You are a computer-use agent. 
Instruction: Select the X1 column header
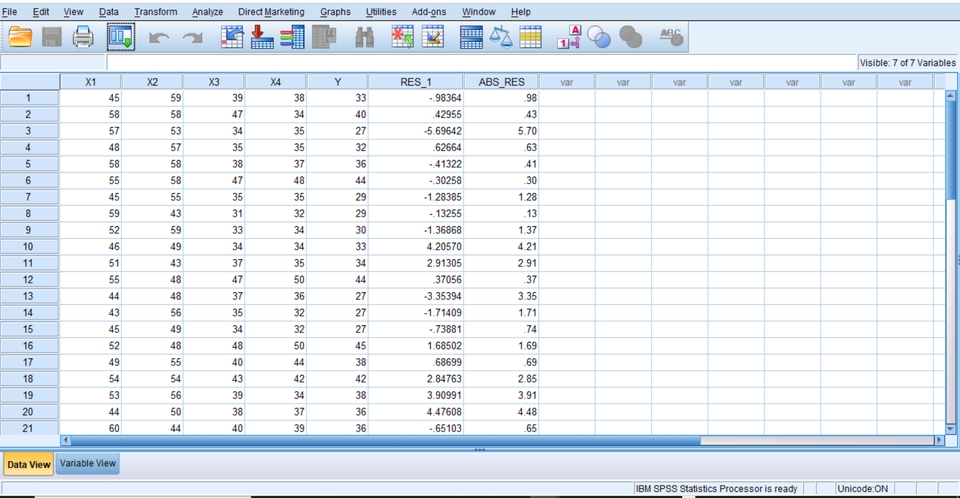[x=91, y=82]
